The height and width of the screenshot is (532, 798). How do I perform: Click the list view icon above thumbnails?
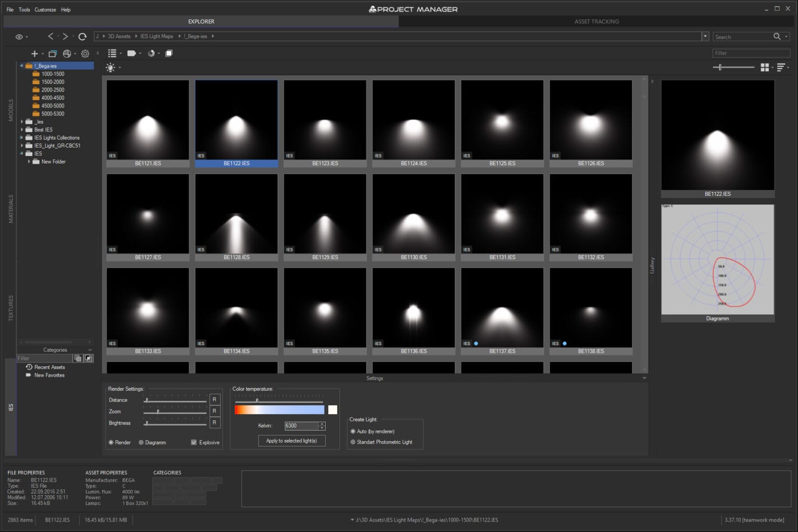pos(112,53)
